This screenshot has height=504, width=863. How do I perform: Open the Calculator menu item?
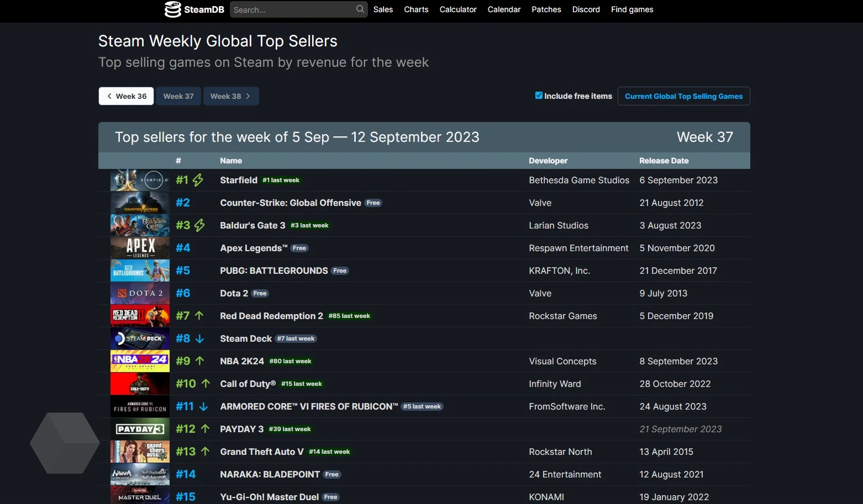tap(458, 9)
